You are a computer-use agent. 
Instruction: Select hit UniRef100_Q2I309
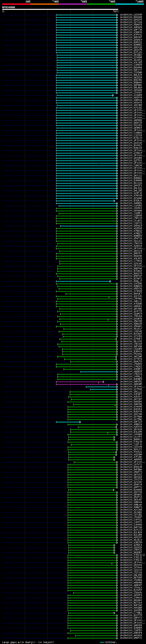point(131,22)
